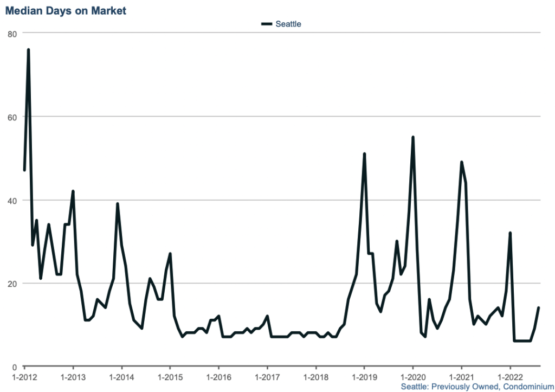Click the line peak at January 2019
555x392 pixels.
pyautogui.click(x=364, y=154)
